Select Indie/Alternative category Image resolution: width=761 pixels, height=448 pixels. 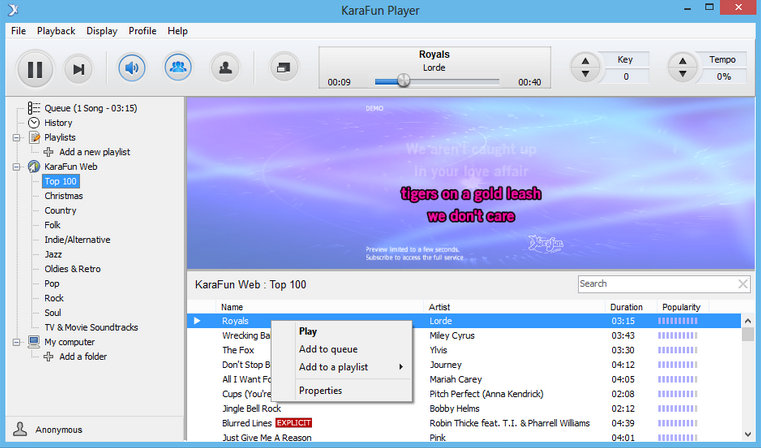point(77,240)
